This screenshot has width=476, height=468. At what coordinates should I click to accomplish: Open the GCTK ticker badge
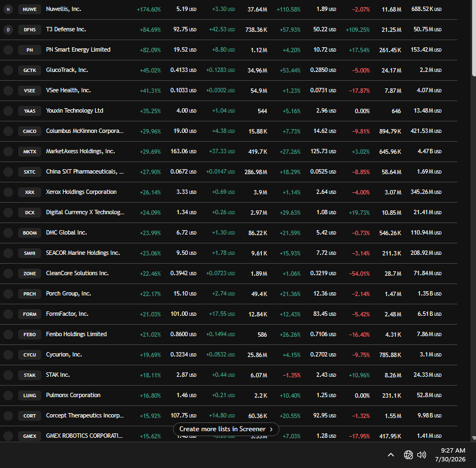[30, 70]
